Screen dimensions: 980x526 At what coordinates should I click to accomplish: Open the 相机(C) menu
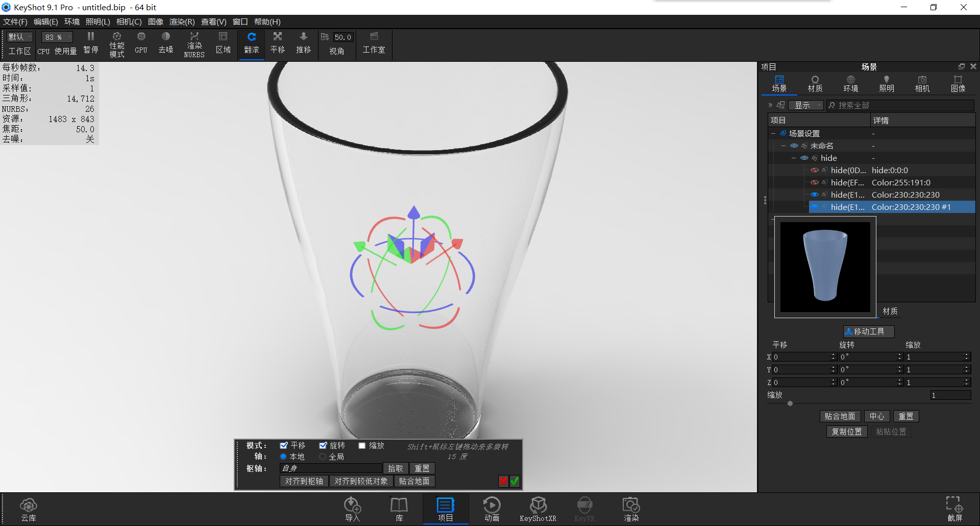point(129,21)
